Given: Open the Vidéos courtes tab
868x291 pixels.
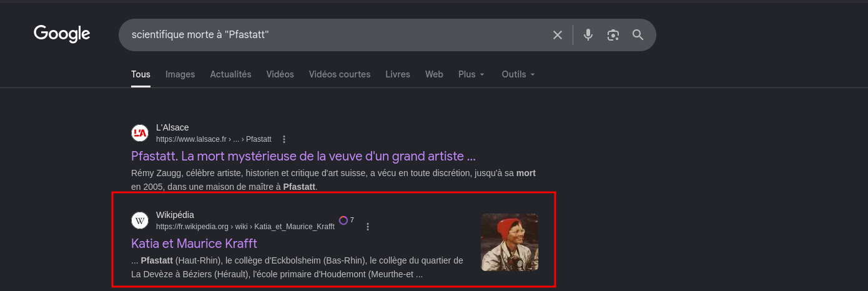Looking at the screenshot, I should 340,74.
